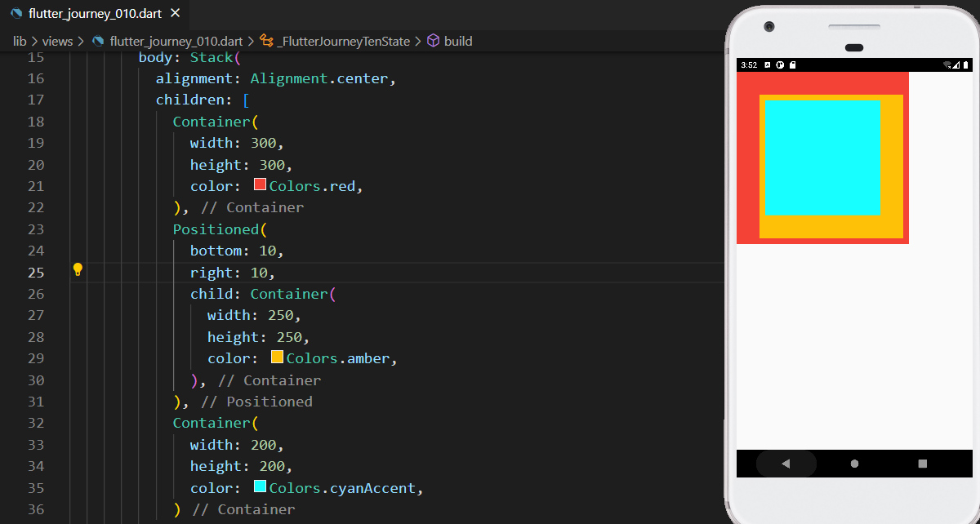980x524 pixels.
Task: Expand the 'lib' breadcrumb dropdown
Action: click(x=19, y=40)
